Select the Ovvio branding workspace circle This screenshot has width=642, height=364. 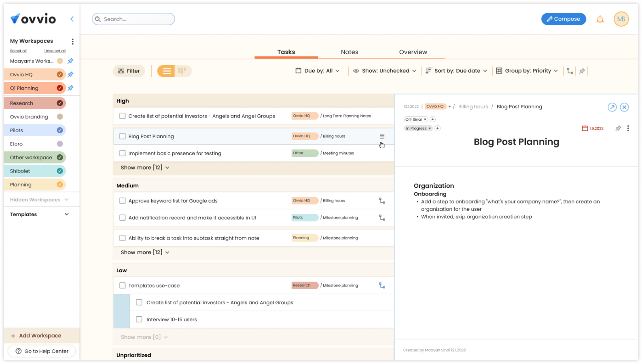coord(60,117)
